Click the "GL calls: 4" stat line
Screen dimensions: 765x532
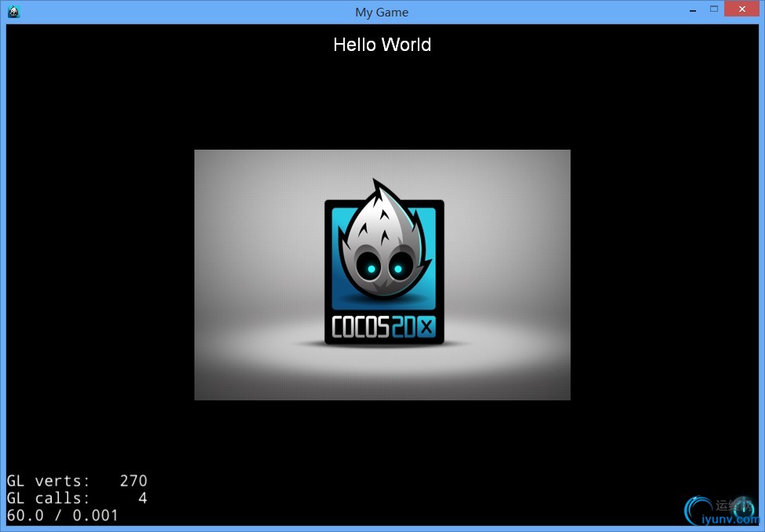click(77, 498)
